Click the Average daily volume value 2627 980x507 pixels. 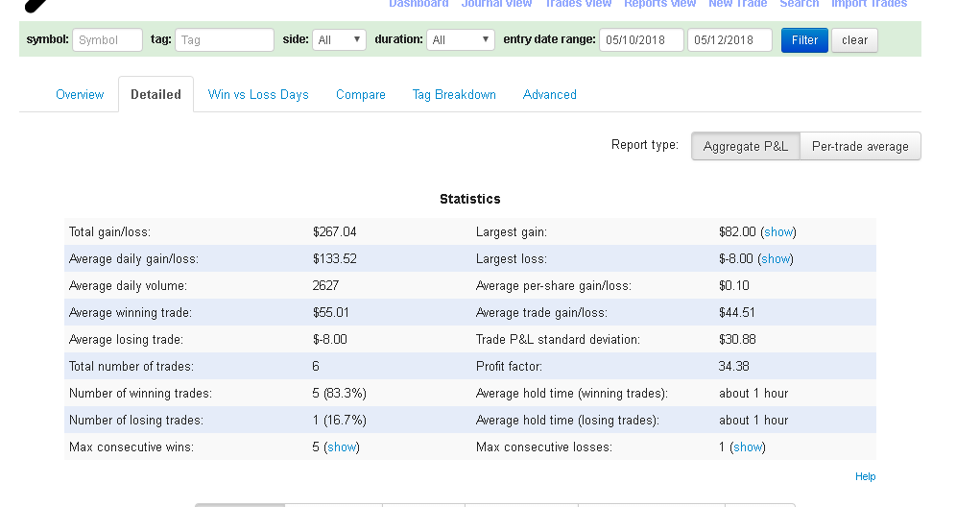tap(325, 286)
